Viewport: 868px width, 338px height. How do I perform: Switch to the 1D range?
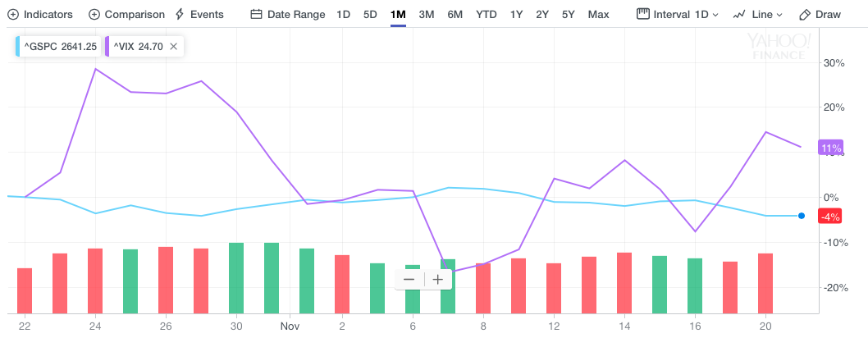[x=344, y=15]
